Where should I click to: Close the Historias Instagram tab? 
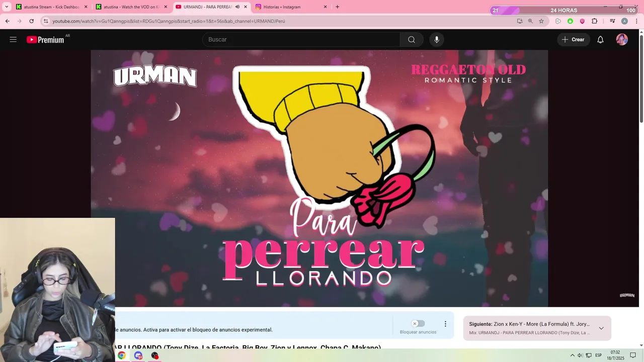coord(326,7)
